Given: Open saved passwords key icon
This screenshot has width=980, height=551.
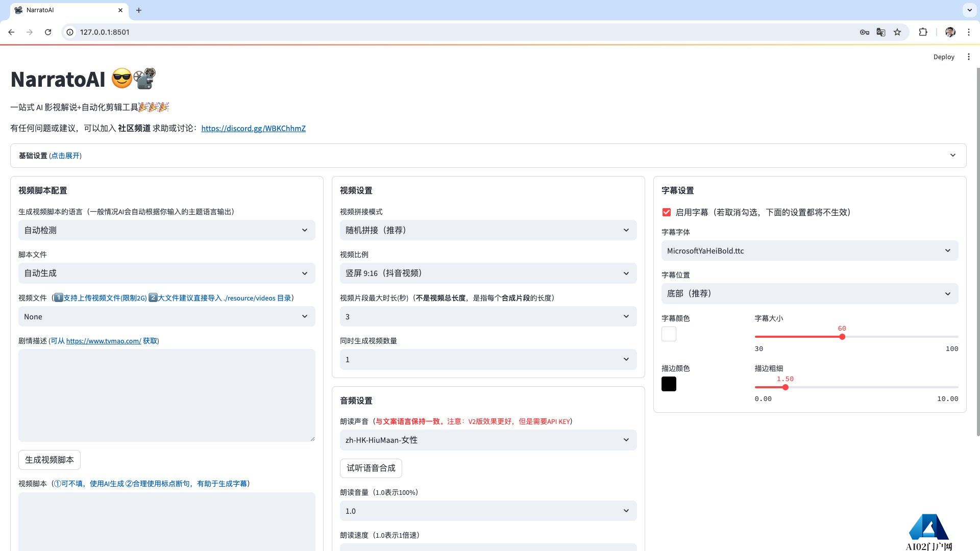Looking at the screenshot, I should click(x=864, y=32).
